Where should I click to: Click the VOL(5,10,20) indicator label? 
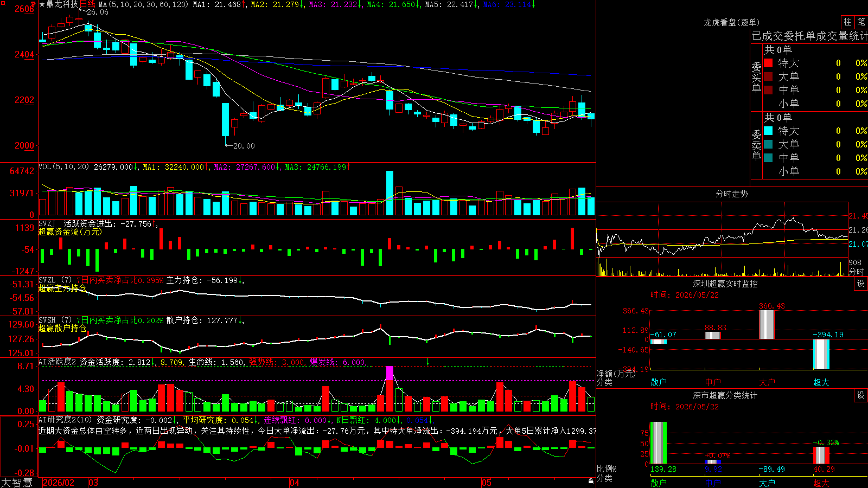pyautogui.click(x=63, y=167)
